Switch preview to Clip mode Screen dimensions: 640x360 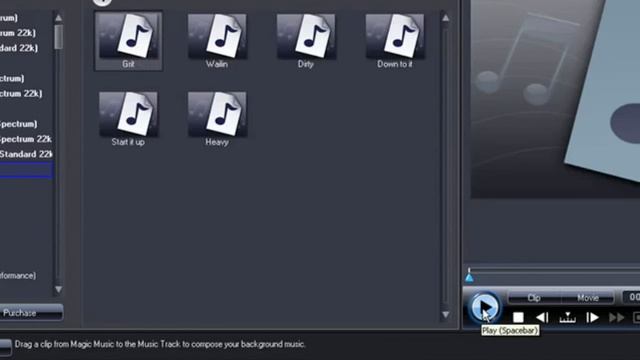[534, 298]
